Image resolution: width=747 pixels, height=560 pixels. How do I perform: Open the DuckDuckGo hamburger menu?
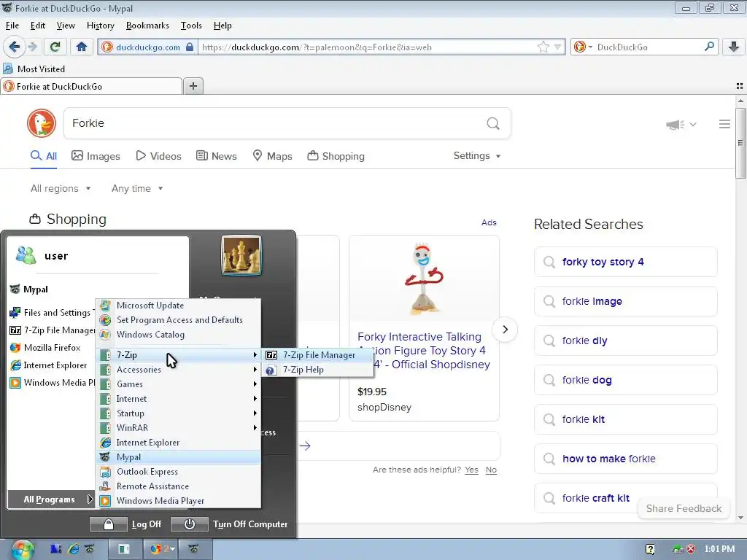724,124
